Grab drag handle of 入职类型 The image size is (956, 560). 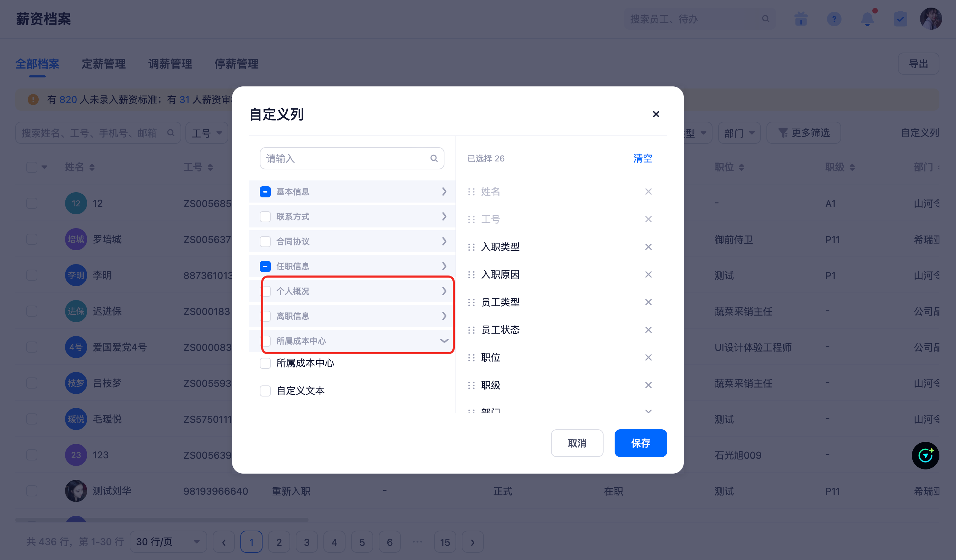[x=471, y=247]
